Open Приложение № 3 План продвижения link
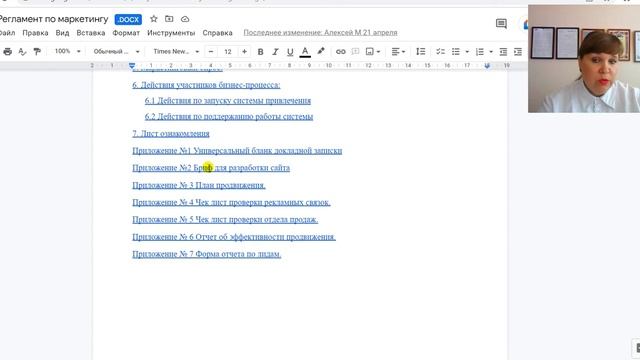This screenshot has height=360, width=640. pyautogui.click(x=199, y=185)
